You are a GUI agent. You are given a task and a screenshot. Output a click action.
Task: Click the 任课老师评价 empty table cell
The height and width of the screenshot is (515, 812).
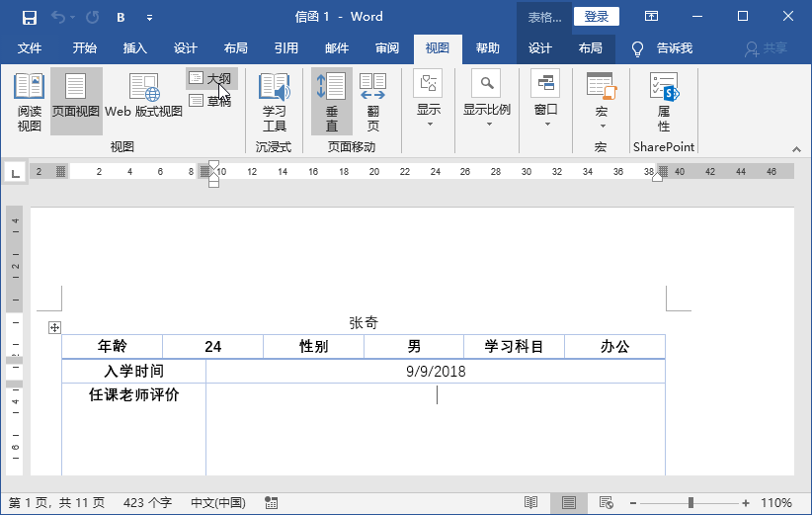click(x=436, y=429)
